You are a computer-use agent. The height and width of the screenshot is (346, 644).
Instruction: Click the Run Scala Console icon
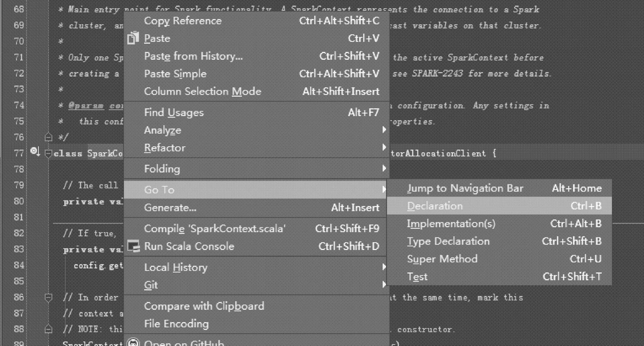133,246
